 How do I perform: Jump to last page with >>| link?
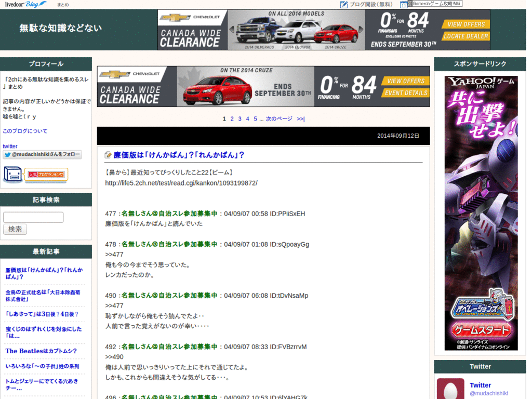tap(301, 119)
